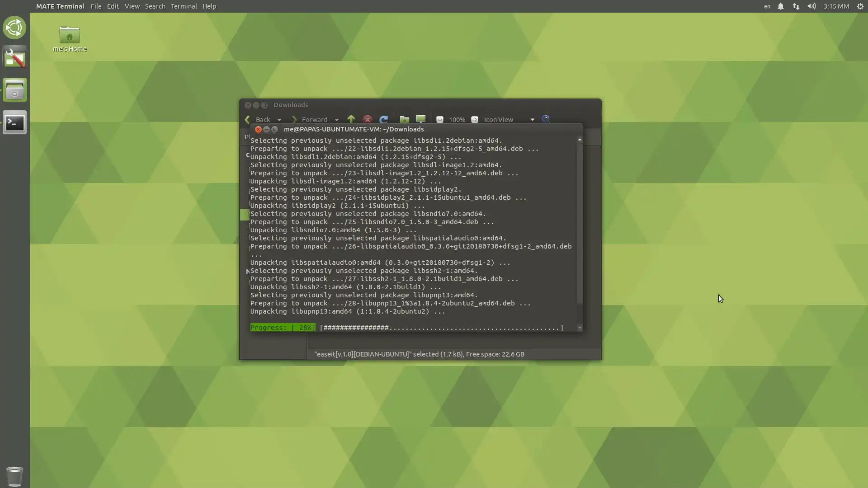Open the View menu
Viewport: 868px width, 488px height.
point(132,6)
